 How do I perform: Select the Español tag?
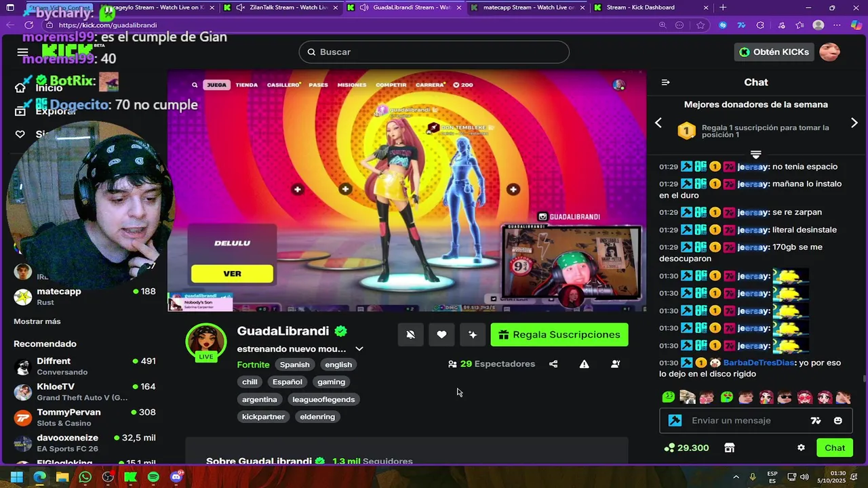tap(288, 382)
